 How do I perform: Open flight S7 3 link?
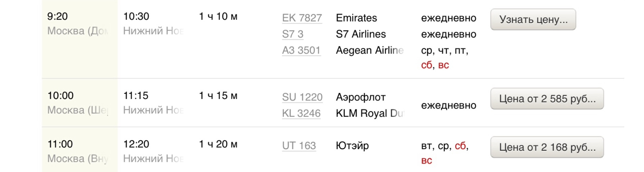(293, 34)
